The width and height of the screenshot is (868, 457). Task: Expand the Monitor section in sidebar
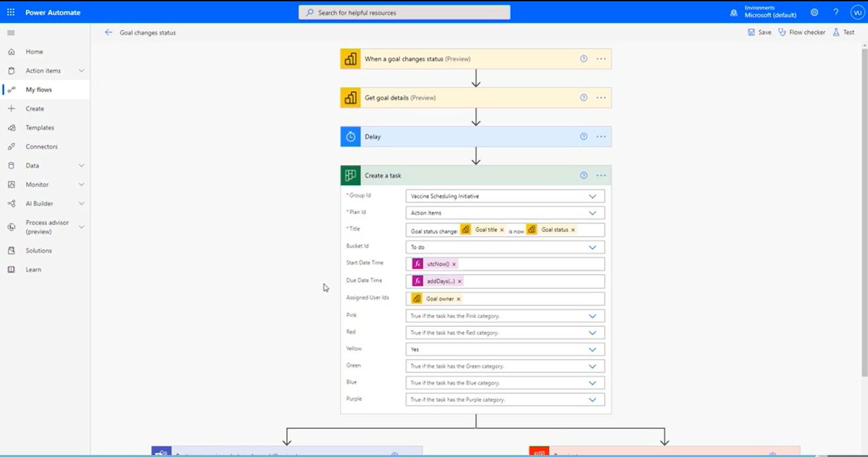(x=81, y=184)
